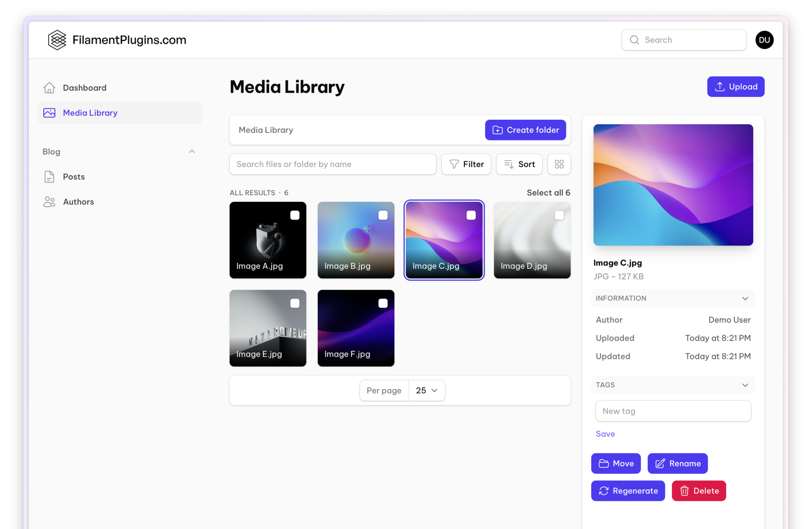
Task: Click the Posts document icon
Action: tap(49, 177)
